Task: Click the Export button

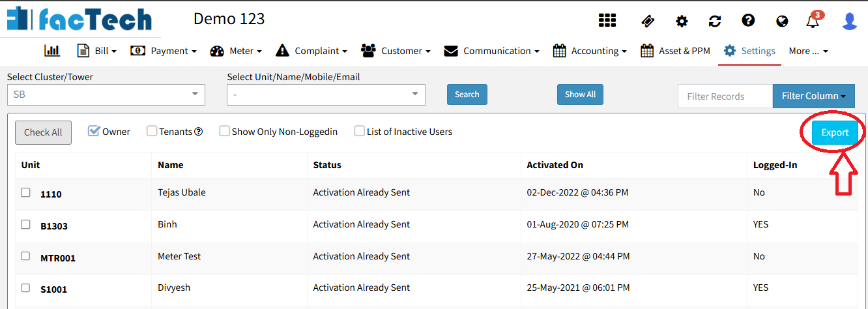Action: point(835,132)
